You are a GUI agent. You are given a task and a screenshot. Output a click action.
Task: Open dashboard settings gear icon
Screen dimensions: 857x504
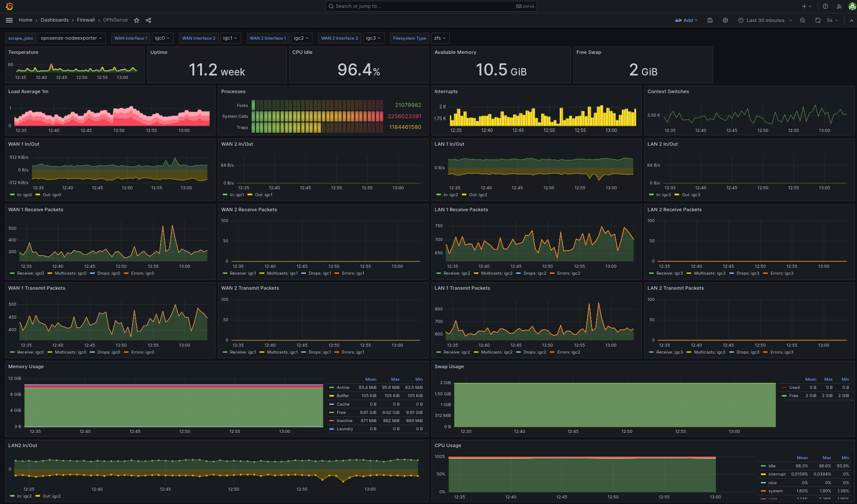725,20
